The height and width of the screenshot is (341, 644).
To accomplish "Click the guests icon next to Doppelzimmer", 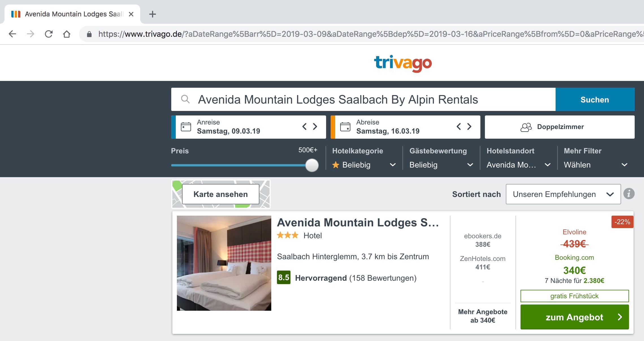I will tap(526, 127).
